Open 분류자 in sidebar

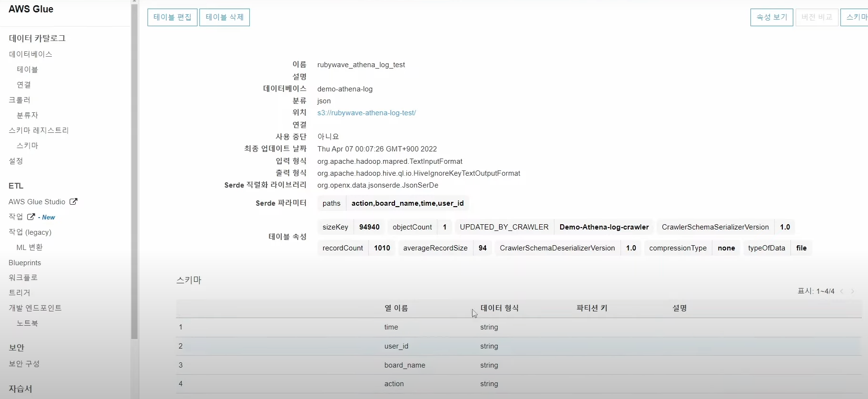(x=27, y=115)
